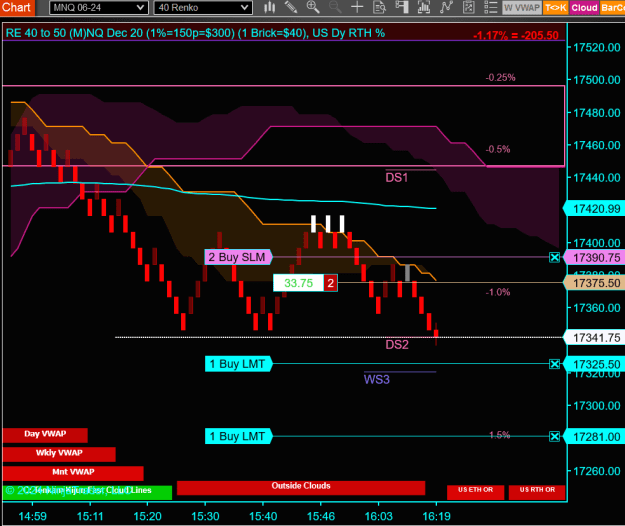Cancel the Buy LMT order at 17281.00
The width and height of the screenshot is (625, 526).
tap(554, 437)
